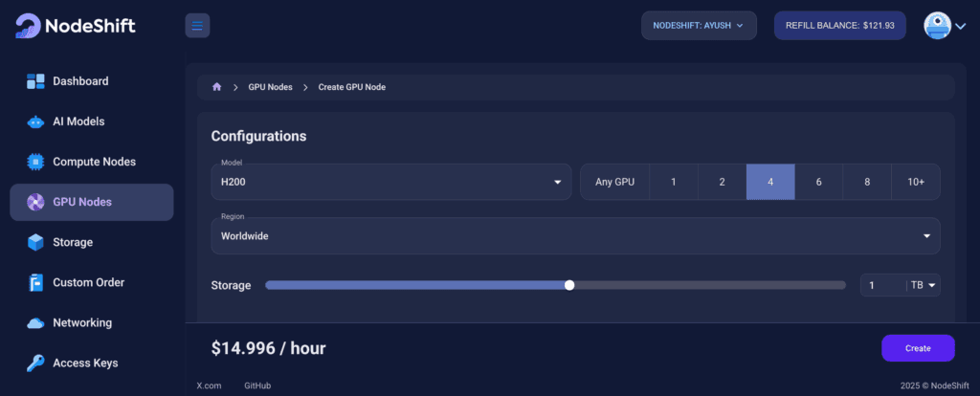This screenshot has width=980, height=396.
Task: Open the Compute Nodes menu item
Action: [x=91, y=162]
